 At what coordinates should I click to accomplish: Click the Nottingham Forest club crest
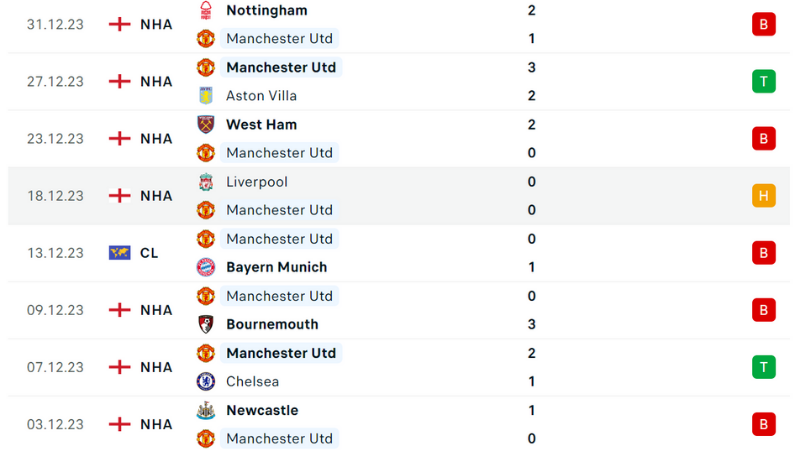coord(206,10)
